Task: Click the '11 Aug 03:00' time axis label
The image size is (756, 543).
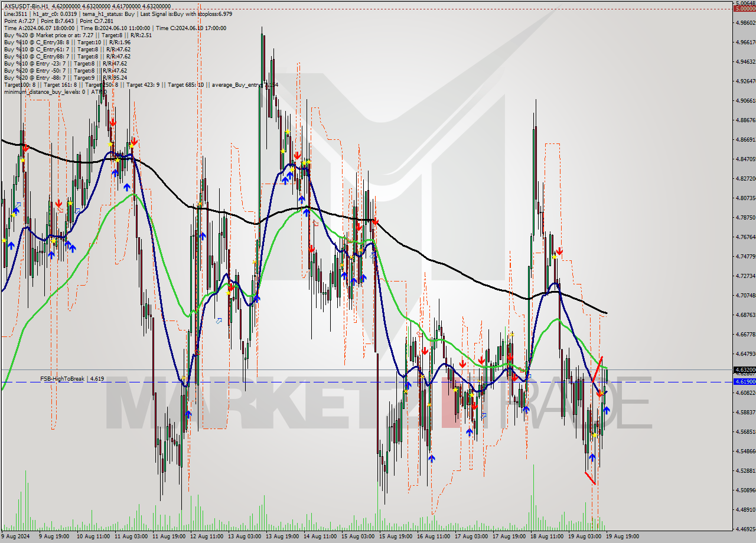Action: [x=131, y=537]
